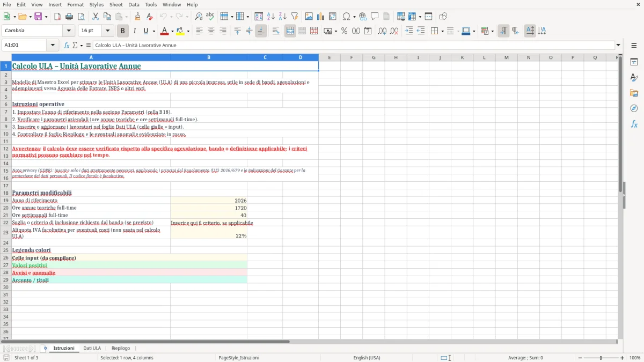Apply red font color swatch

pos(165,31)
